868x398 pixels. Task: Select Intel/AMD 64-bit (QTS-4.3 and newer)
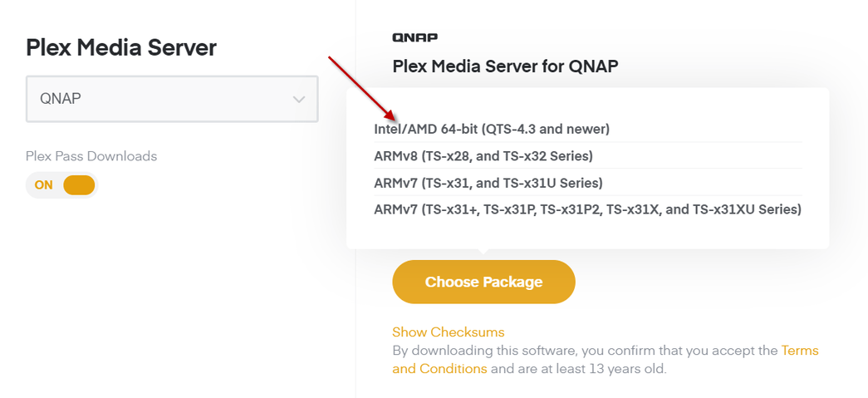[x=492, y=129]
